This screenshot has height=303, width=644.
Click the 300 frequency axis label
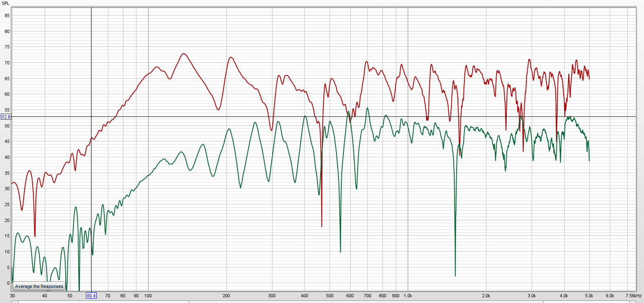pyautogui.click(x=272, y=296)
